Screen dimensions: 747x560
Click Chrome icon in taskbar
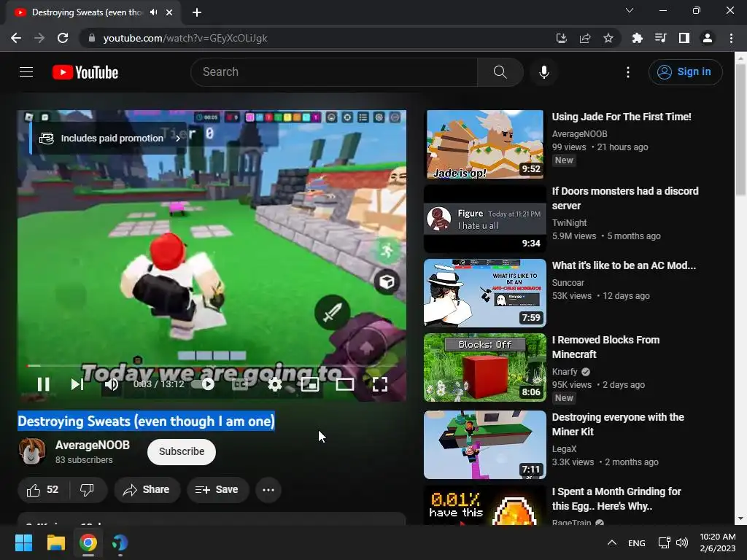(x=88, y=542)
